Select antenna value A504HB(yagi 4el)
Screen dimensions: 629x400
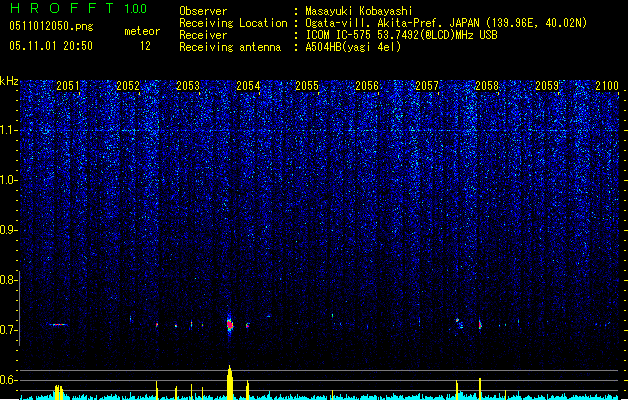pyautogui.click(x=353, y=47)
